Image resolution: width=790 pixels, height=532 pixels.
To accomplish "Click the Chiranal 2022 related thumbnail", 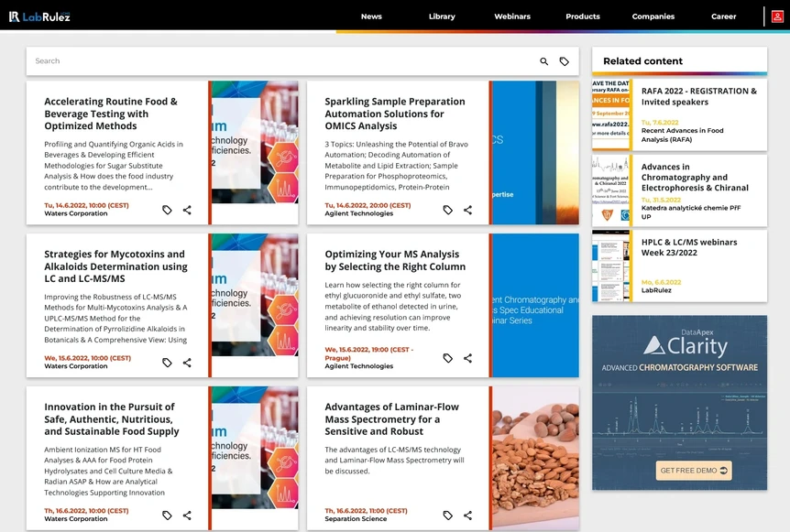I will click(x=610, y=190).
